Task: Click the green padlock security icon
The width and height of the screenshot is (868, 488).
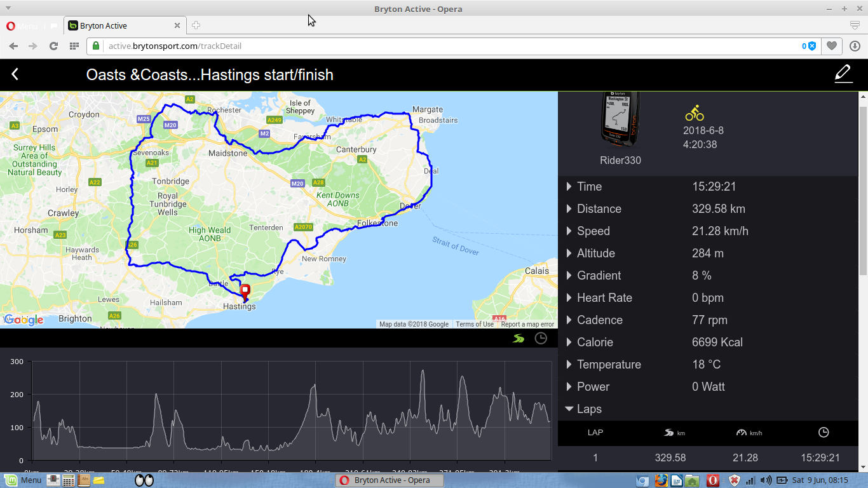Action: [96, 46]
